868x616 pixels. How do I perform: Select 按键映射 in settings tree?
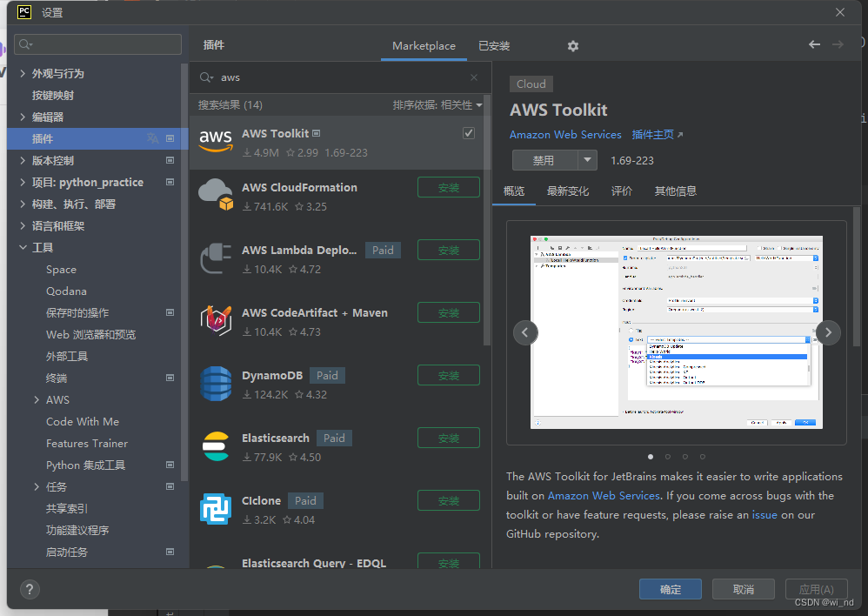point(52,96)
